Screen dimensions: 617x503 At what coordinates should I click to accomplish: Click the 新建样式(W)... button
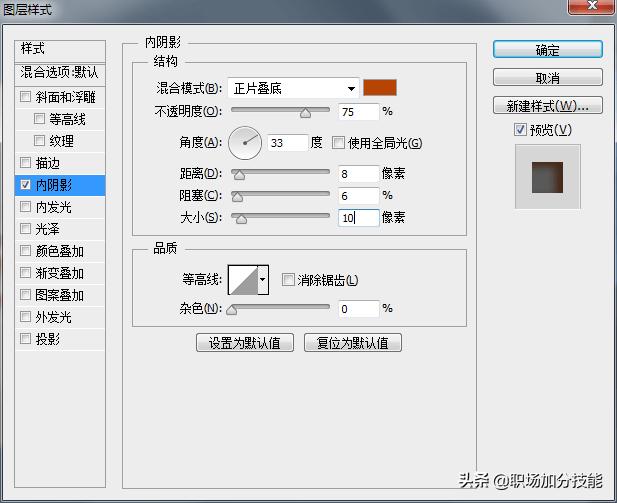[x=547, y=105]
